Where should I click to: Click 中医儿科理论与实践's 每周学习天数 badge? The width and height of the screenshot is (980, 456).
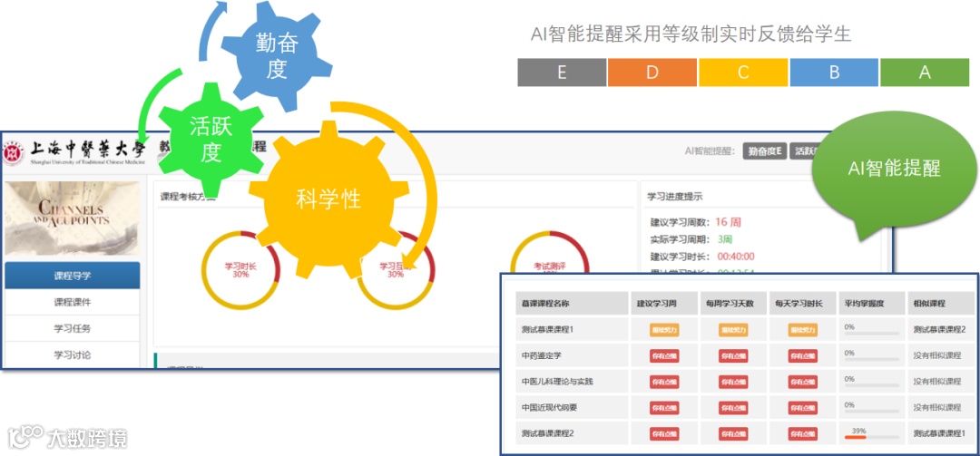(x=734, y=382)
